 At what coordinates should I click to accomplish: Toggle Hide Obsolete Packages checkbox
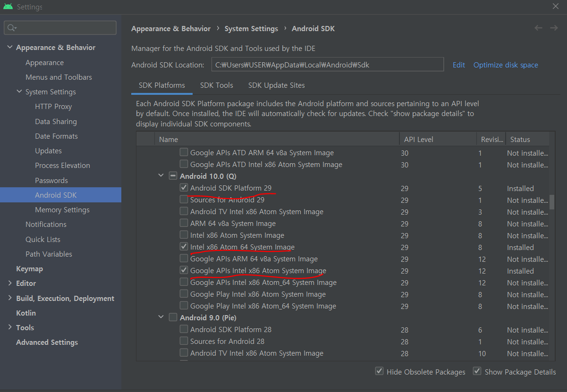[x=379, y=371]
